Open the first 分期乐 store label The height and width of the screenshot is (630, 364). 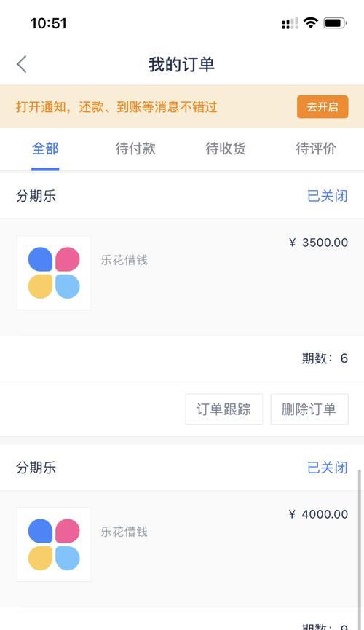pyautogui.click(x=36, y=196)
